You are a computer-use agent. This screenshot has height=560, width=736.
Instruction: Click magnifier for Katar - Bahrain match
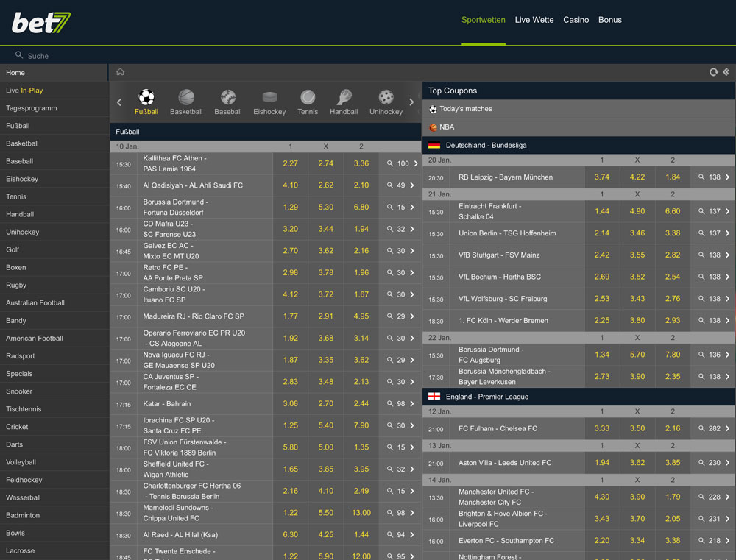(x=390, y=404)
